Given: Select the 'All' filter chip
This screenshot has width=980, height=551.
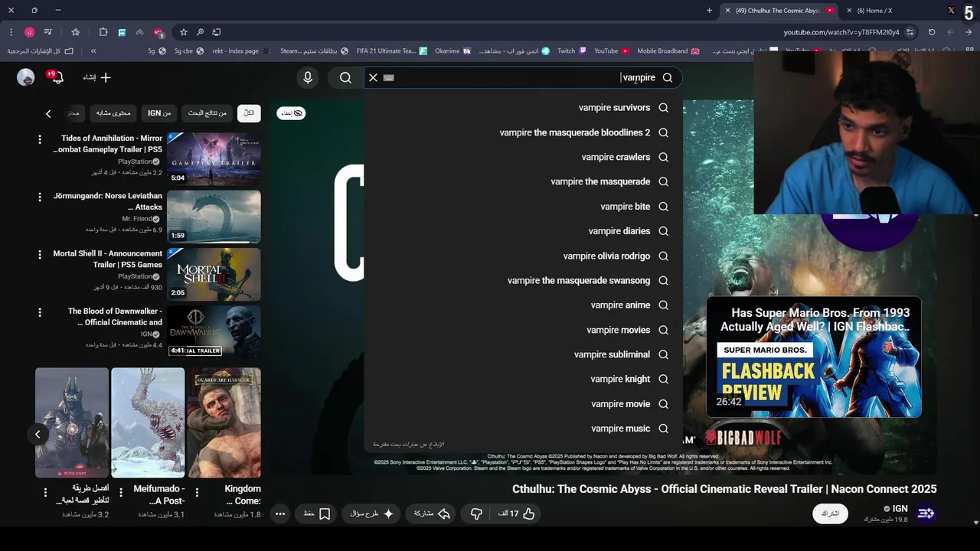Looking at the screenshot, I should point(249,113).
